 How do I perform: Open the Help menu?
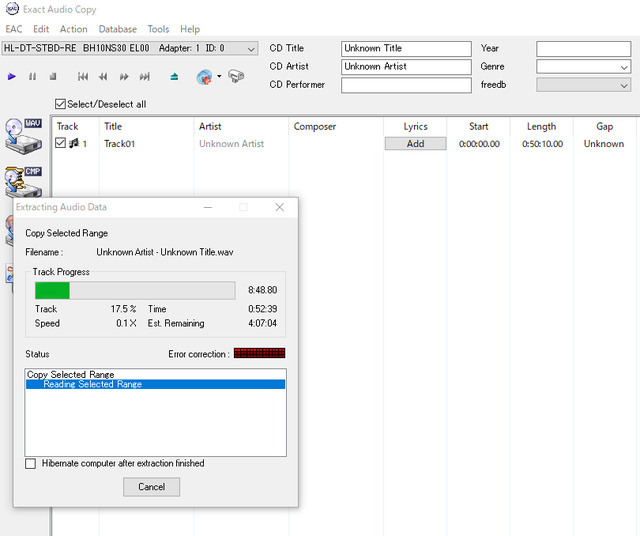[190, 29]
